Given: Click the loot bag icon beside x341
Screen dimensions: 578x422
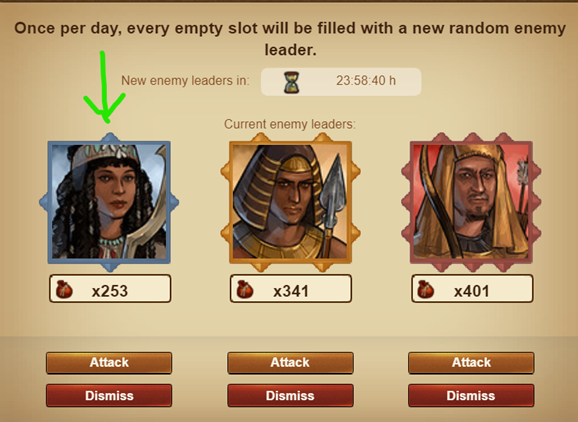Looking at the screenshot, I should (245, 289).
